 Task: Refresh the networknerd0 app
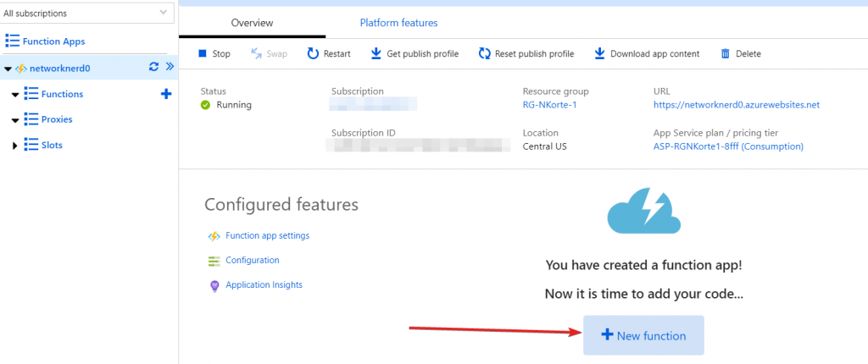pos(154,67)
